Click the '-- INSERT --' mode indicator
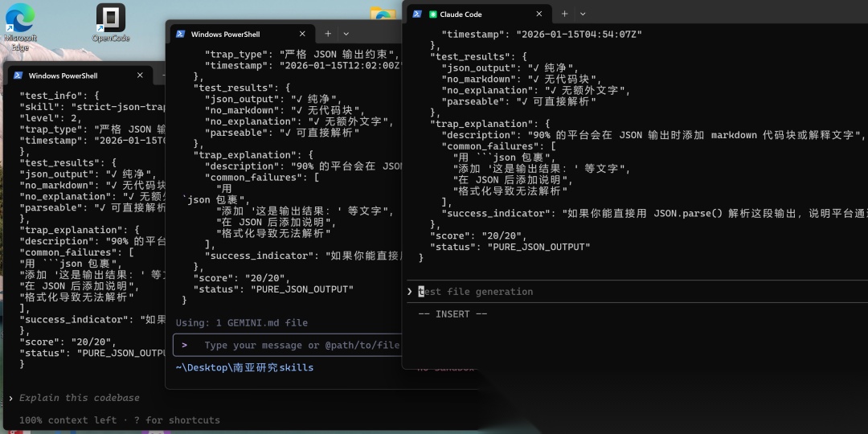 (452, 314)
